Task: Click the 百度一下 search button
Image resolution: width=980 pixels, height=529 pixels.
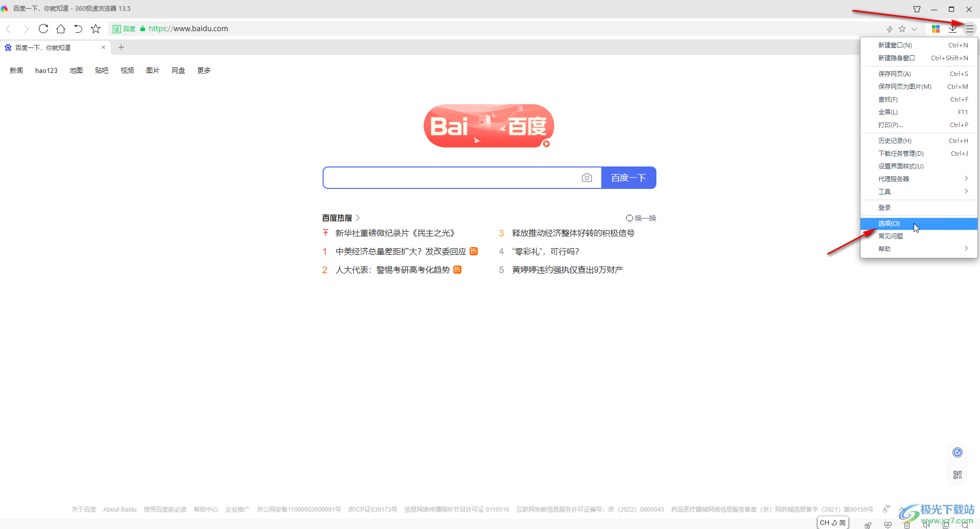Action: click(629, 178)
